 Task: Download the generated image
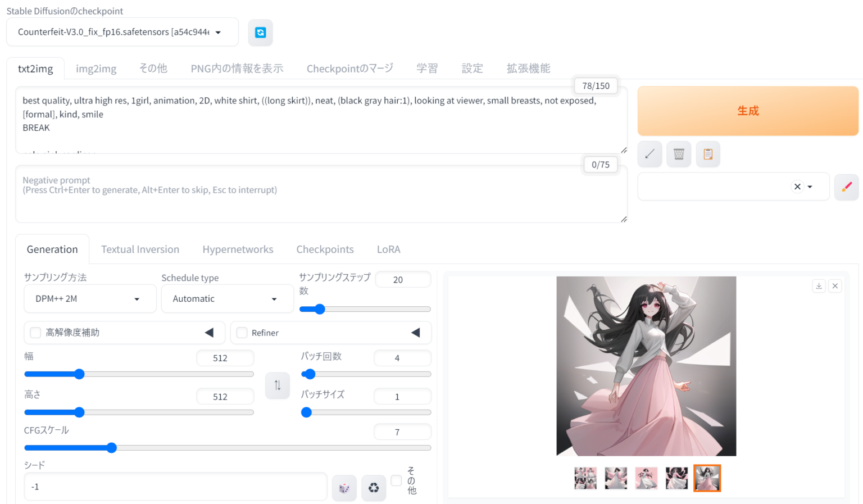click(x=819, y=285)
